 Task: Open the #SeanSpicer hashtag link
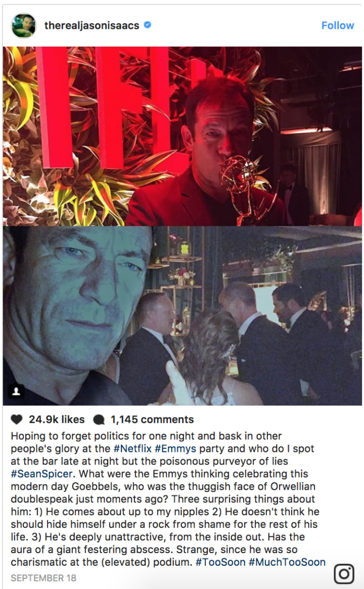tap(41, 474)
